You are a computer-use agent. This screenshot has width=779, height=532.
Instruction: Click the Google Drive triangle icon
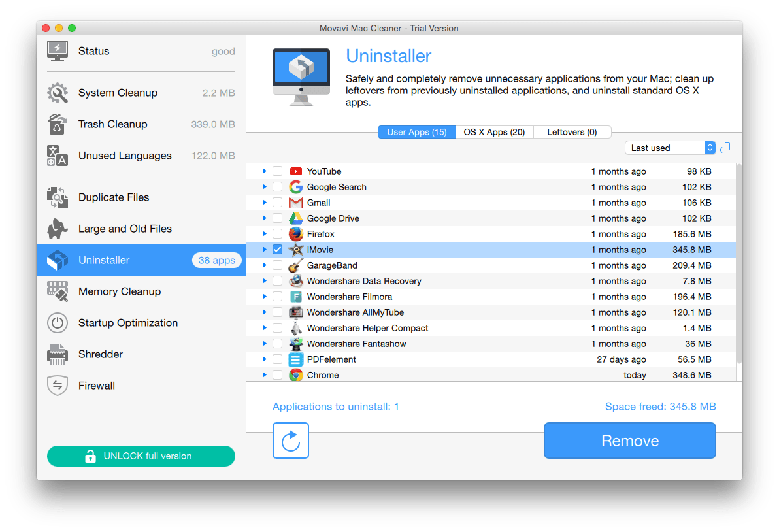[295, 218]
